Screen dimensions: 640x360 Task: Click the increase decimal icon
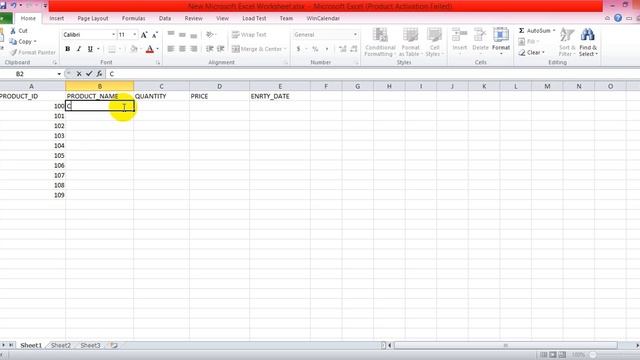click(342, 49)
